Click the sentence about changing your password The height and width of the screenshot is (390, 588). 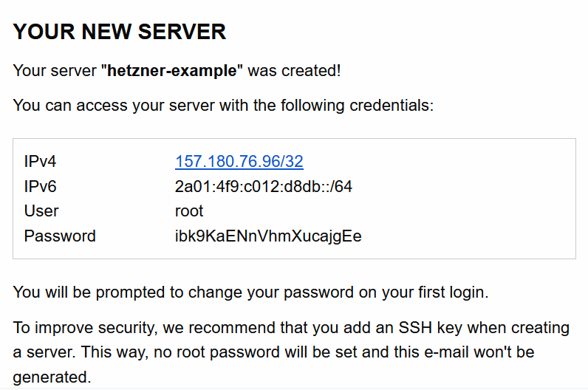pyautogui.click(x=250, y=292)
